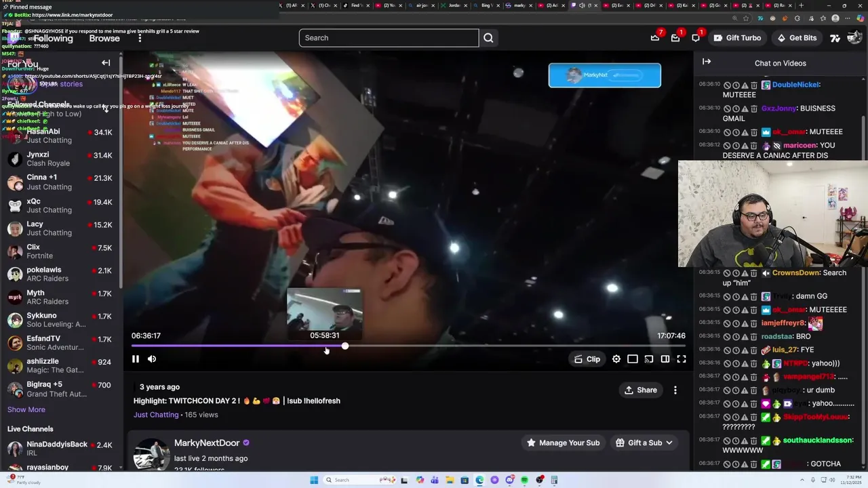Timeout maricoen with the clock icon
Screen dimensions: 868x488
tap(736, 146)
